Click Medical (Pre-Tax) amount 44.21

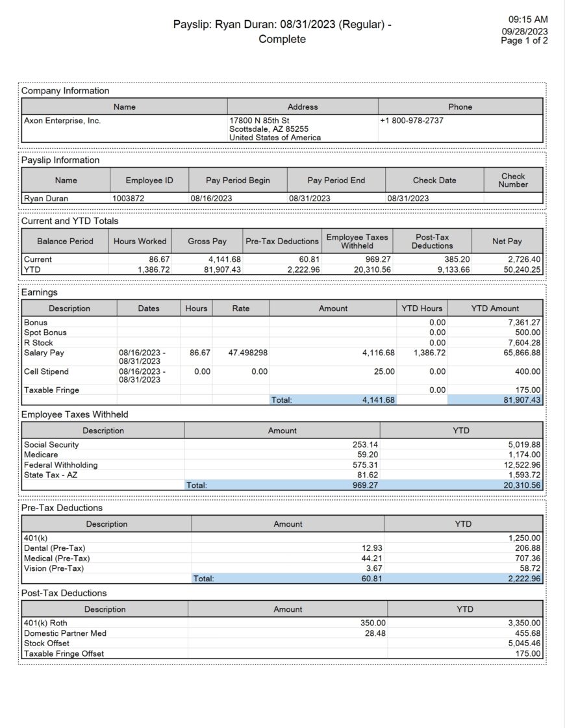pos(372,559)
